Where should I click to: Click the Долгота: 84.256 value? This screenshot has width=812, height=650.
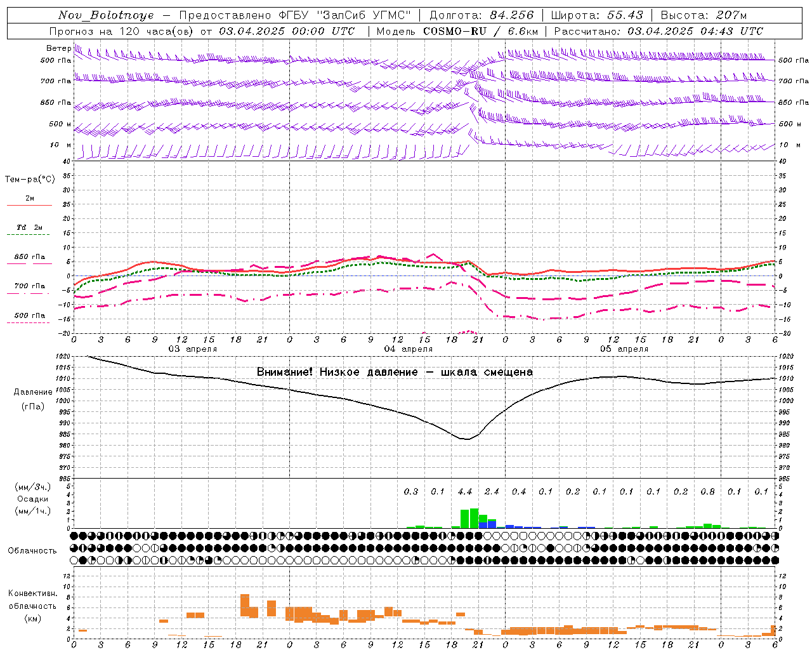pos(481,15)
